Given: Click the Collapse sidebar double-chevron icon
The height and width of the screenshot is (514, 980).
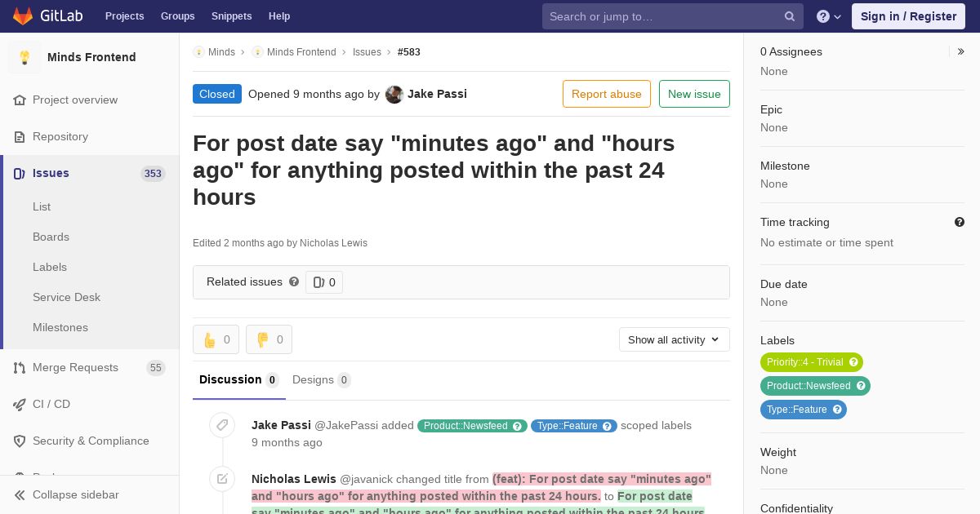Looking at the screenshot, I should tap(20, 494).
